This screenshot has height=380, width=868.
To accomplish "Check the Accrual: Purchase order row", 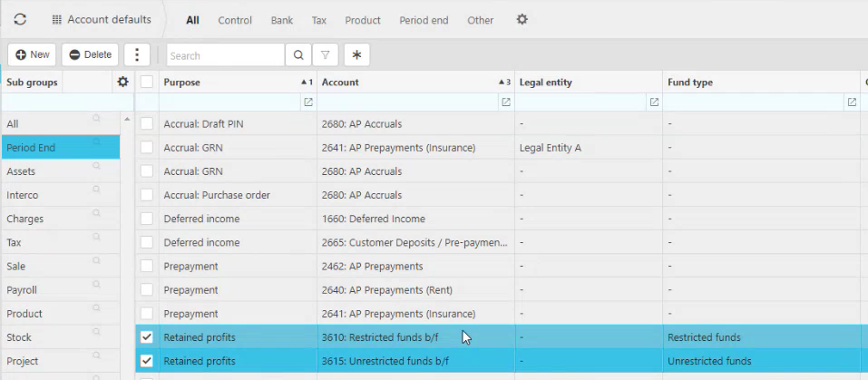I will (147, 195).
